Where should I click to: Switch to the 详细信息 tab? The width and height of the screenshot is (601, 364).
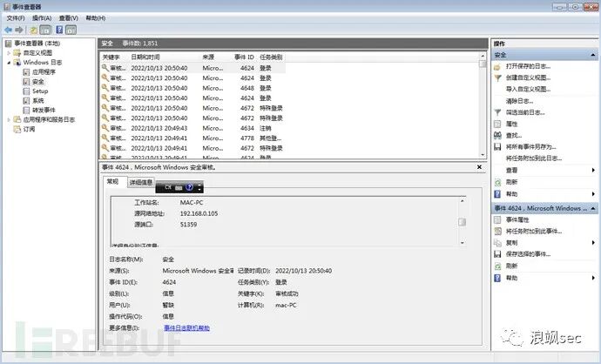pos(141,182)
